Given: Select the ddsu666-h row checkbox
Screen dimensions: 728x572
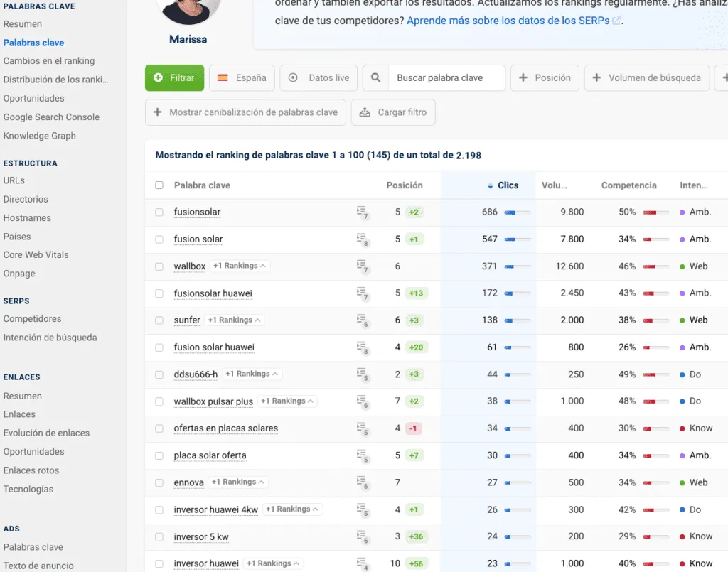Looking at the screenshot, I should [159, 374].
